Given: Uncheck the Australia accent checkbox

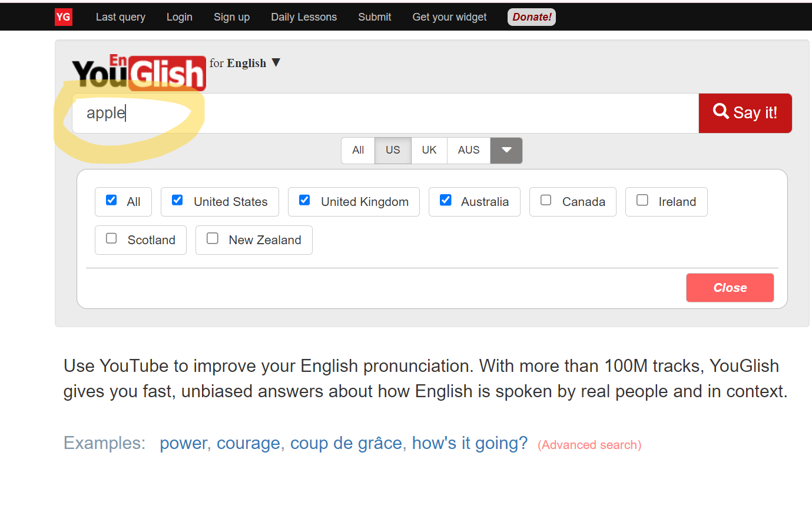Looking at the screenshot, I should click(x=445, y=200).
